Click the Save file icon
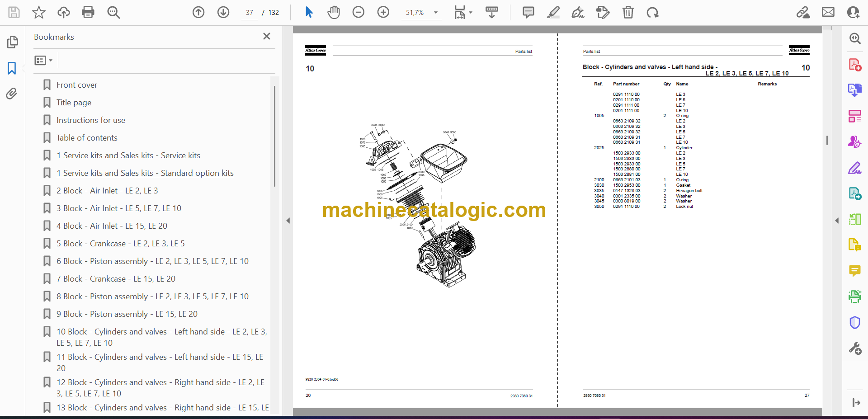Screen dimensions: 868x419 (x=14, y=12)
